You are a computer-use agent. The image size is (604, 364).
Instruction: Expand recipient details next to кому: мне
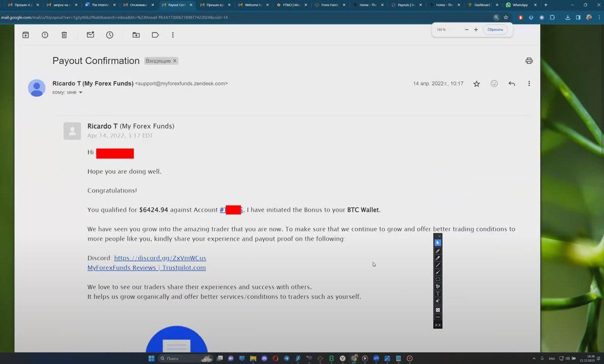(80, 93)
